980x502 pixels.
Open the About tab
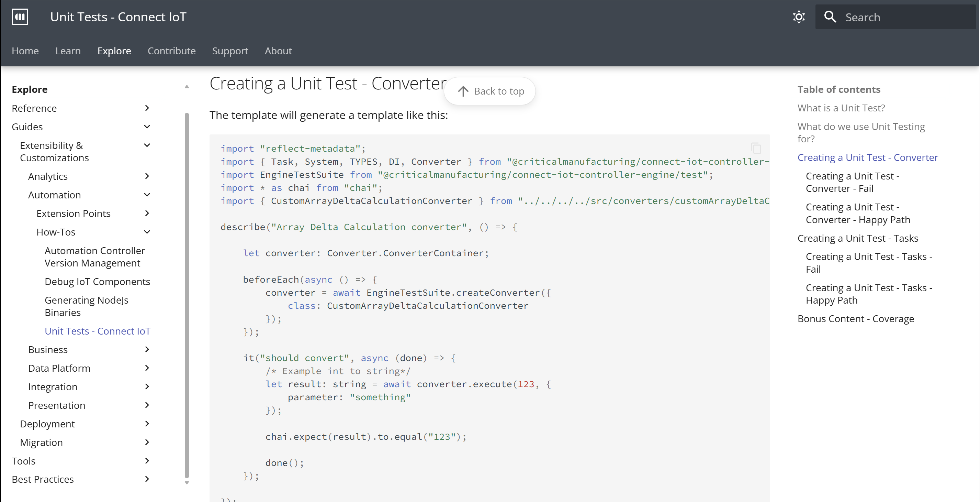(278, 51)
